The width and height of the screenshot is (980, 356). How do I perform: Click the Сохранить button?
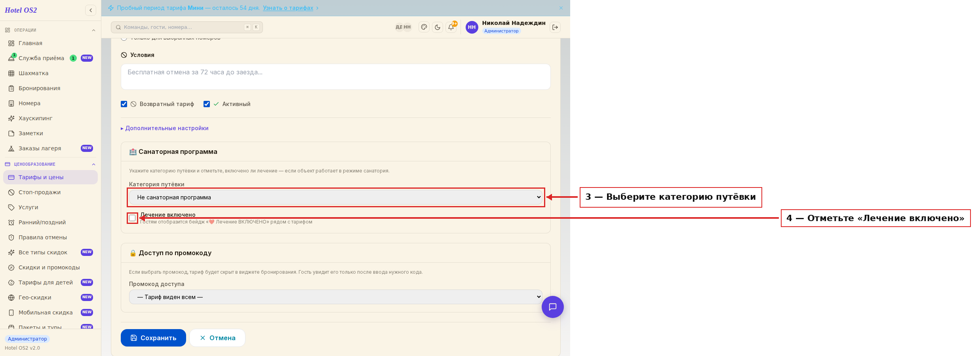pyautogui.click(x=153, y=338)
